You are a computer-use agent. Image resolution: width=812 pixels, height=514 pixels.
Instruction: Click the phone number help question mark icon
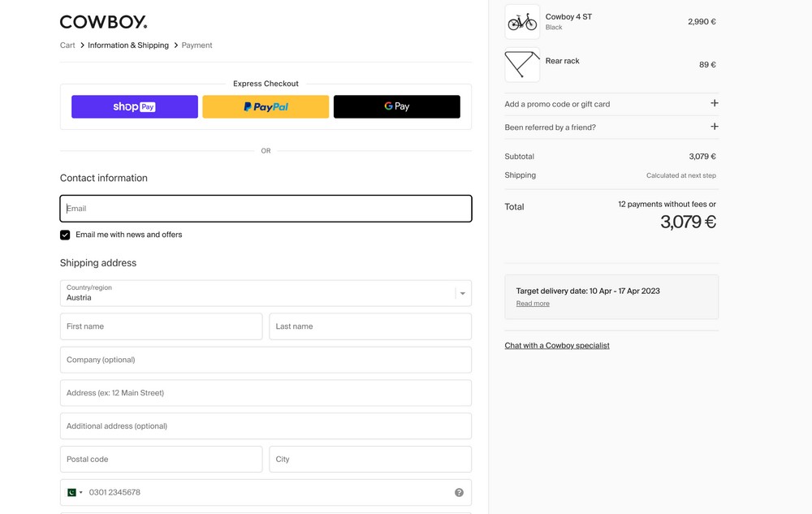[x=459, y=492]
